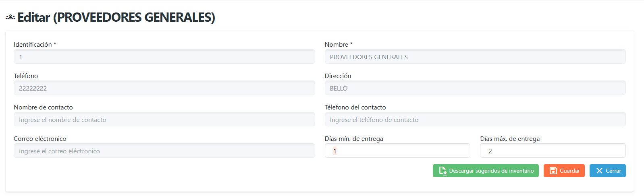Viewport: 644px width, 196px height.
Task: Click into the Nombre field showing PROVEEDORES GENERALES
Action: (x=475, y=57)
